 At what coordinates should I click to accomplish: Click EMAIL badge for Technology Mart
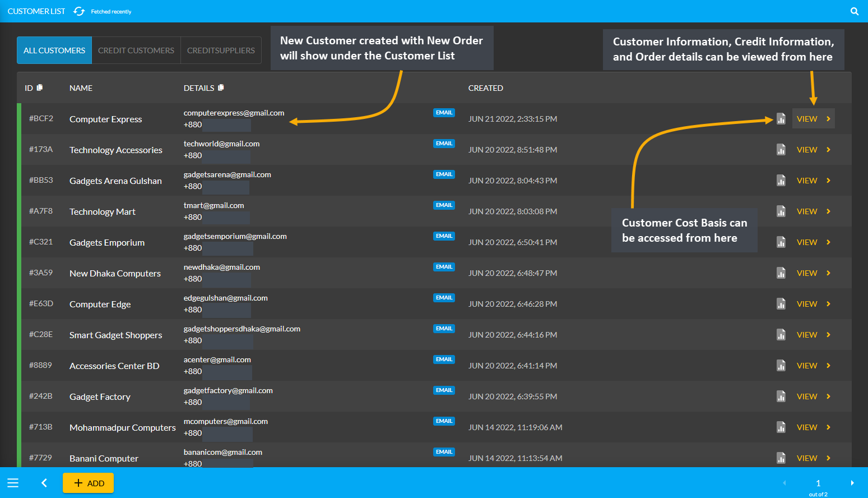pyautogui.click(x=444, y=205)
